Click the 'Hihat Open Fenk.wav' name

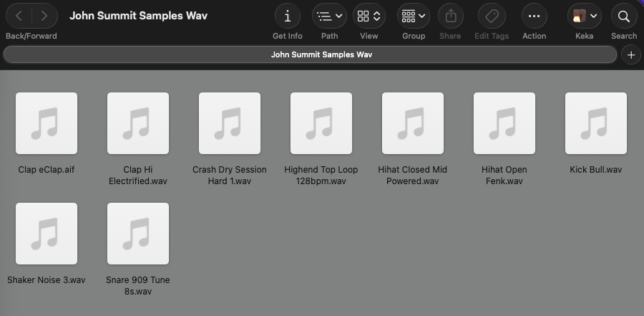[x=504, y=176]
